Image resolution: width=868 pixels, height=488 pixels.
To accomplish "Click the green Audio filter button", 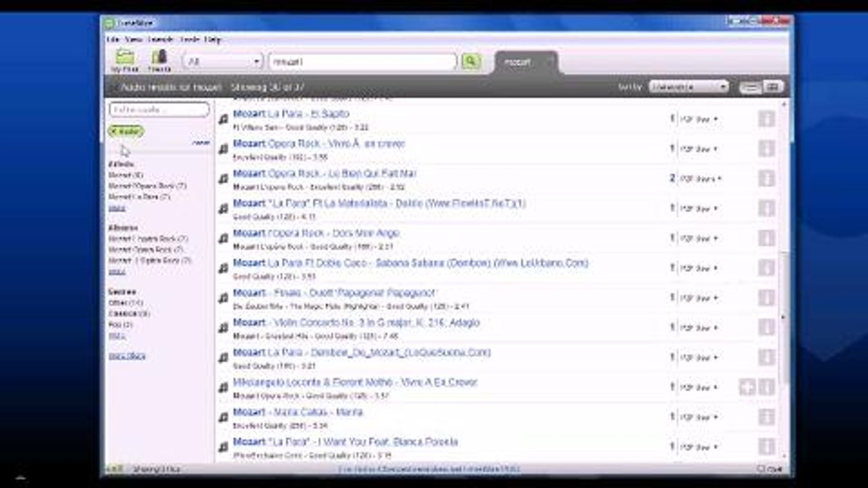I will coord(126,131).
